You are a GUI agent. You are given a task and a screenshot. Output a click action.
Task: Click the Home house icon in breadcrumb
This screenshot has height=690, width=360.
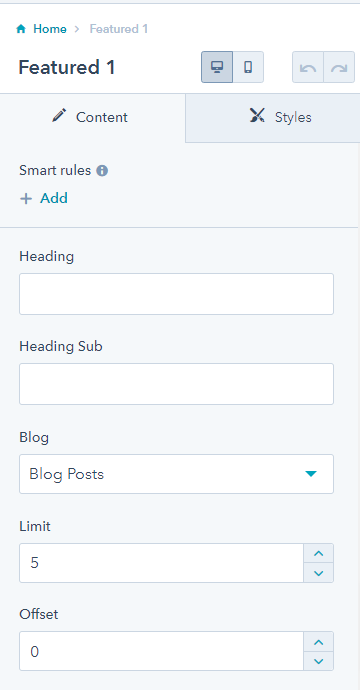(x=21, y=29)
